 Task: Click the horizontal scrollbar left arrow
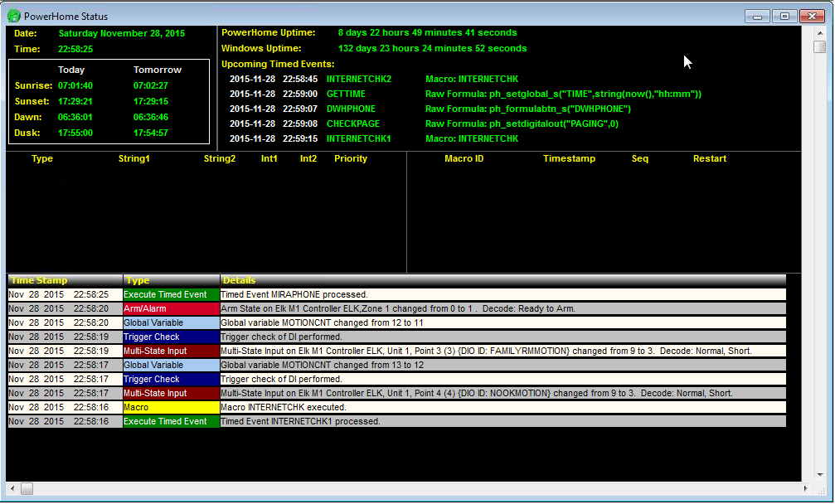coord(12,488)
